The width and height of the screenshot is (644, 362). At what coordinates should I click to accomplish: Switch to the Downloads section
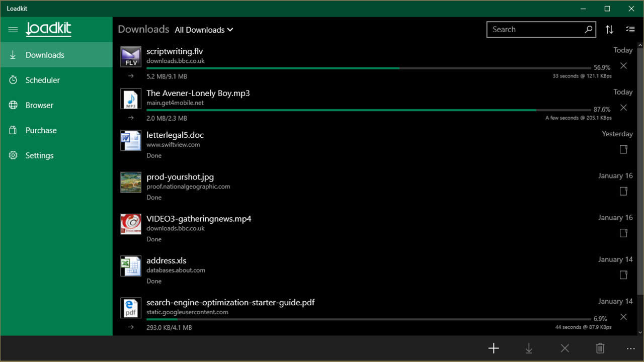click(x=45, y=54)
